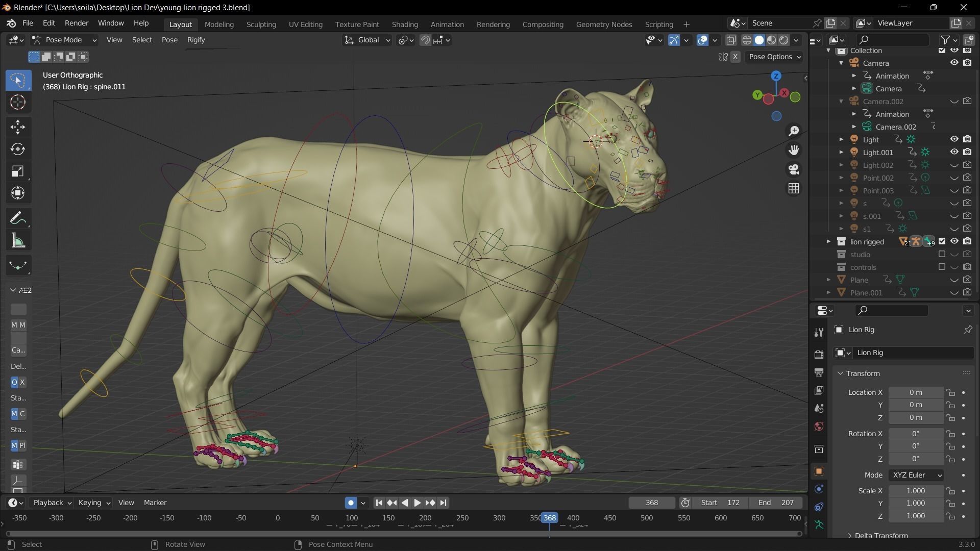Viewport: 980px width, 551px height.
Task: Jump to the start frame
Action: point(379,503)
